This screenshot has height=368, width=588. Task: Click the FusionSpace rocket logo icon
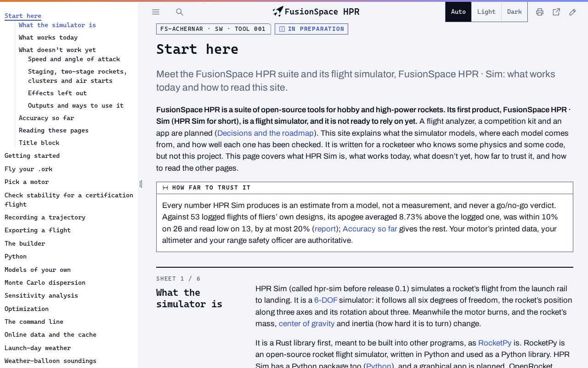278,11
